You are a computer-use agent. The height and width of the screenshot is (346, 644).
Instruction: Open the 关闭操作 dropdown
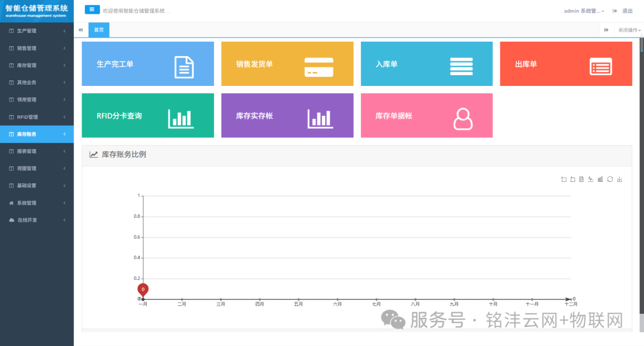click(x=628, y=29)
